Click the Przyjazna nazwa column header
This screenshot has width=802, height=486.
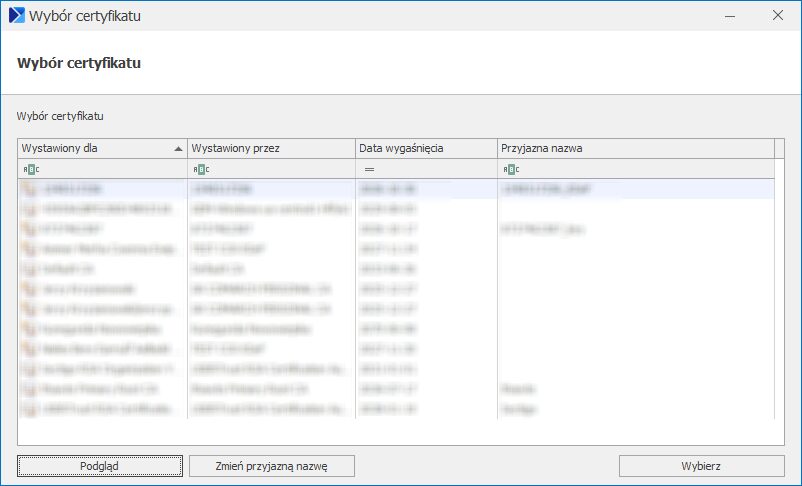[636, 148]
